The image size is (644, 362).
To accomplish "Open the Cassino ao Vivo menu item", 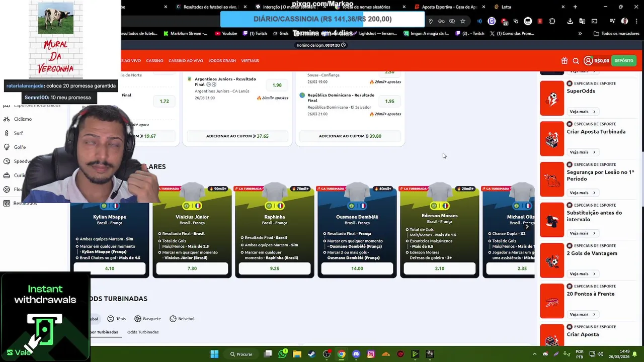I will coord(186,61).
